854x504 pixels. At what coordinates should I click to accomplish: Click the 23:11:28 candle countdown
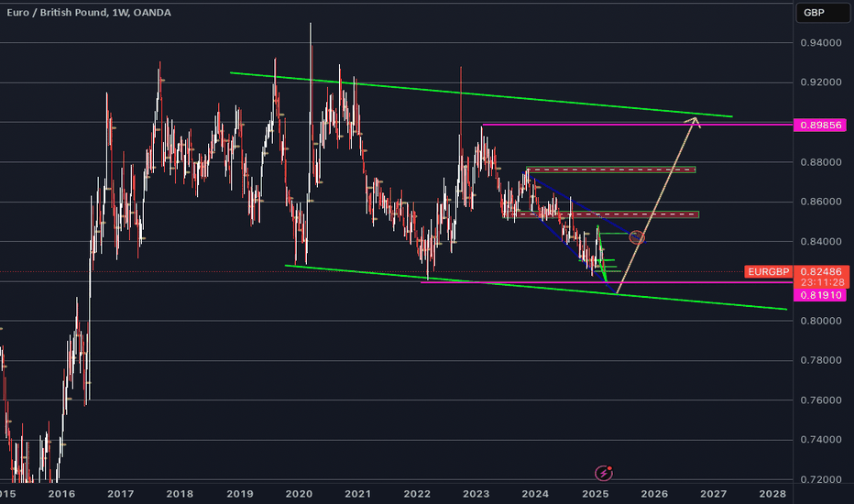point(821,282)
